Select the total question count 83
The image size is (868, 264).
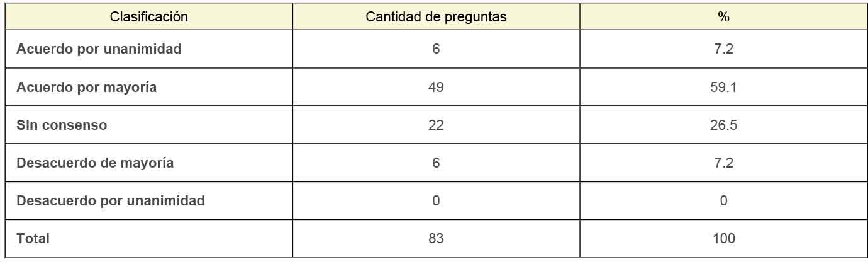[x=436, y=239]
